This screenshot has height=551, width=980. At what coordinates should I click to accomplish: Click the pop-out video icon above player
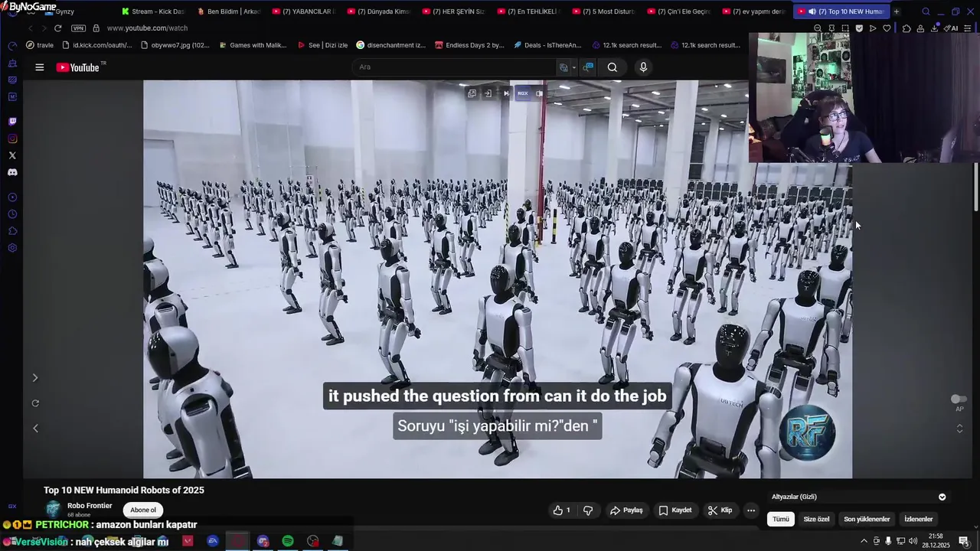(472, 93)
